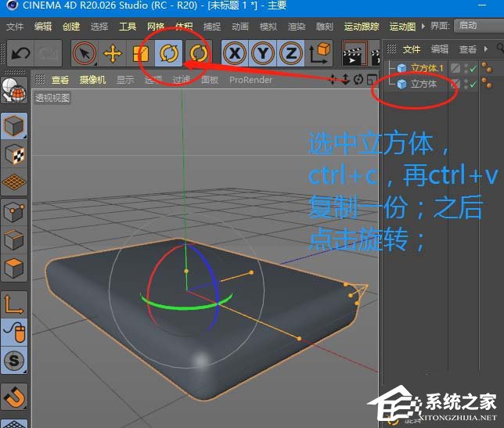Toggle the Y axis lock
The image size is (504, 428).
pos(263,53)
